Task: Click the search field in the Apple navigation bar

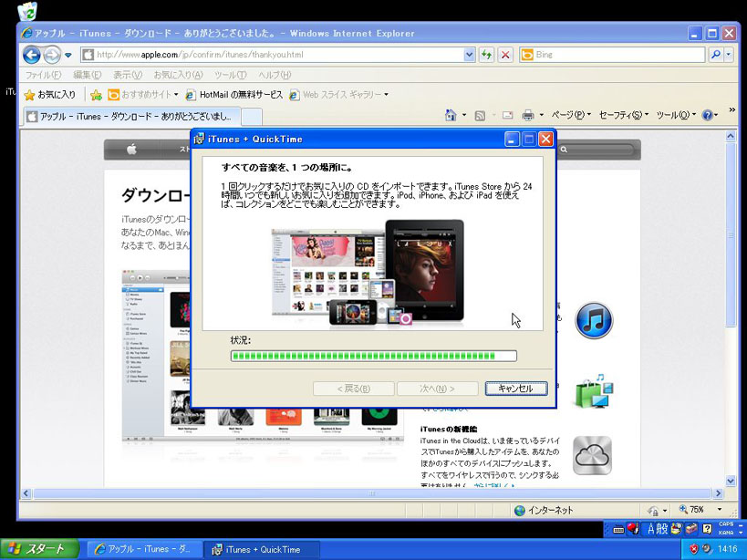Action: pos(598,150)
